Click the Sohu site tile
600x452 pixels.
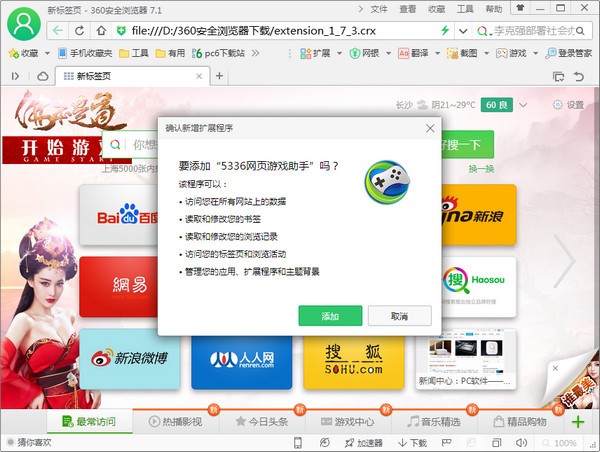pyautogui.click(x=353, y=358)
